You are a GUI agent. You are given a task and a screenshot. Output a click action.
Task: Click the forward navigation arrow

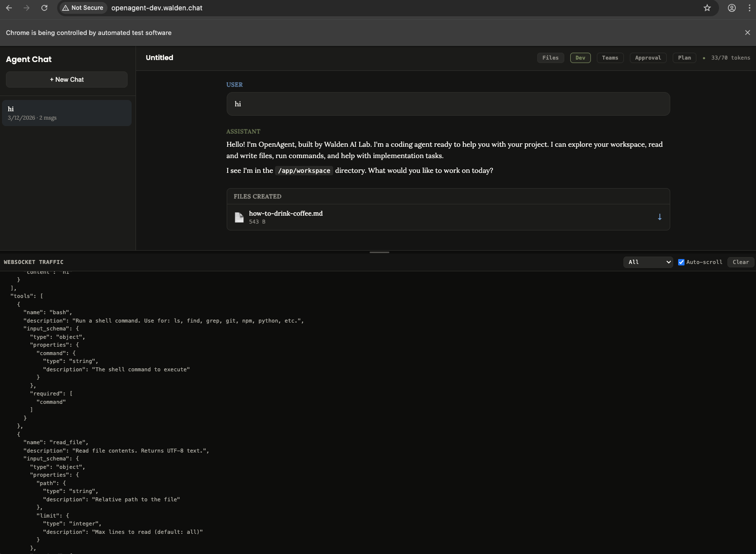[x=27, y=8]
